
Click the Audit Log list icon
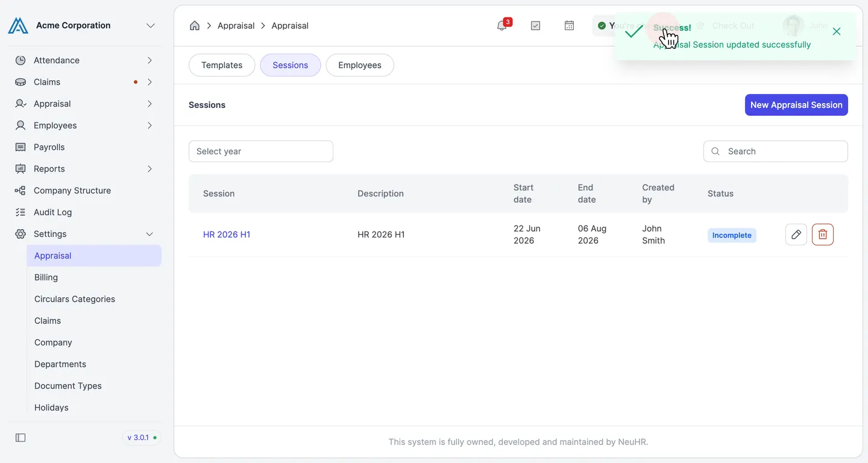click(20, 212)
